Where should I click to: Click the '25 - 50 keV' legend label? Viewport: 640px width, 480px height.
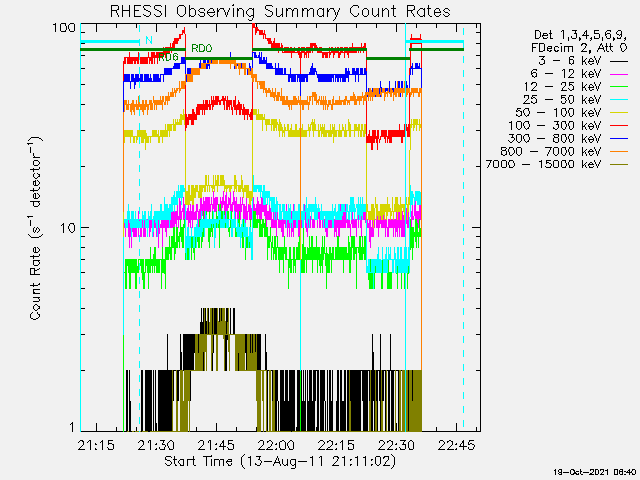[x=562, y=100]
